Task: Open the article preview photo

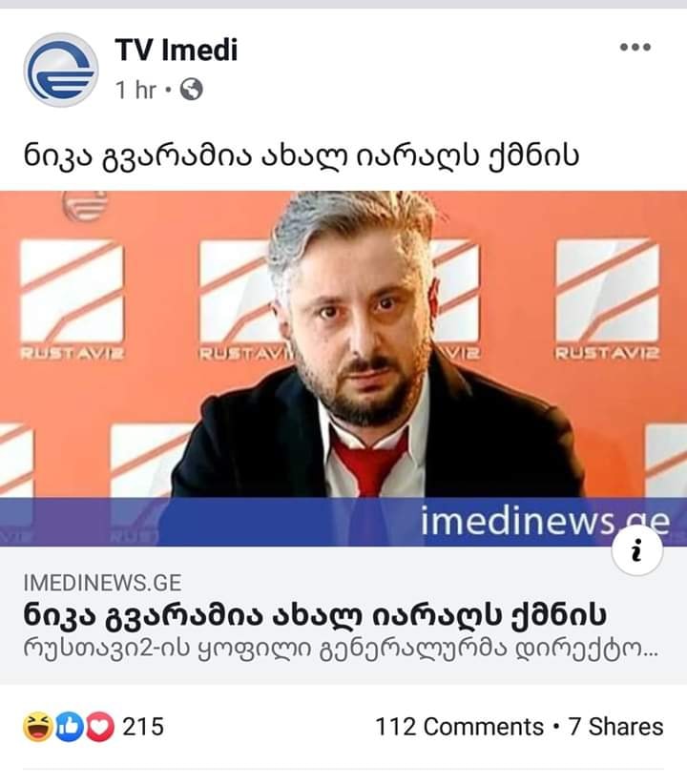Action: (x=343, y=368)
